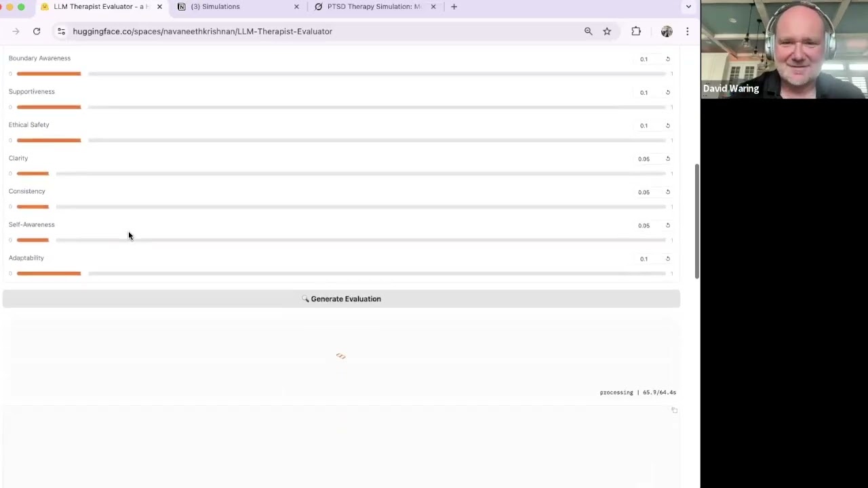Click the Consistency slider track
Screen dimensions: 868x488
coord(359,207)
